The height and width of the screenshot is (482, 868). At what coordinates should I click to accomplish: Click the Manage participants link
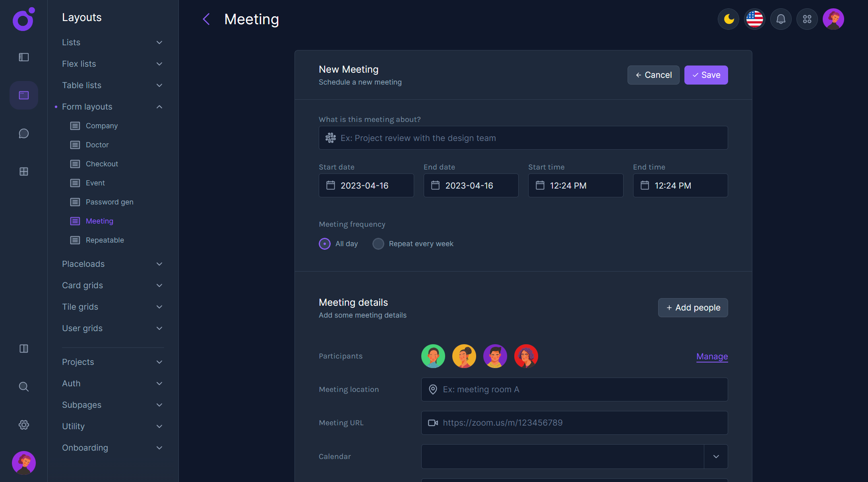(x=712, y=357)
